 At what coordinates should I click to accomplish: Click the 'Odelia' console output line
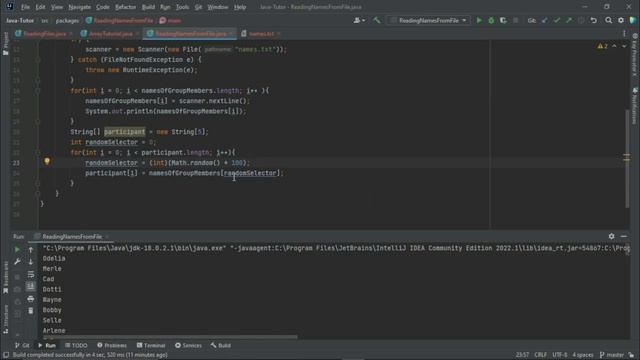click(x=54, y=258)
